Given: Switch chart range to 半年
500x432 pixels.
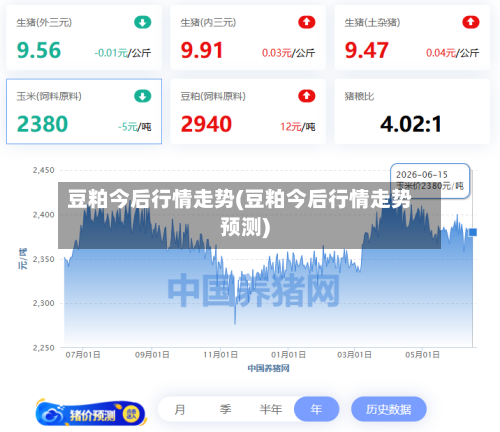Looking at the screenshot, I should pyautogui.click(x=271, y=409).
